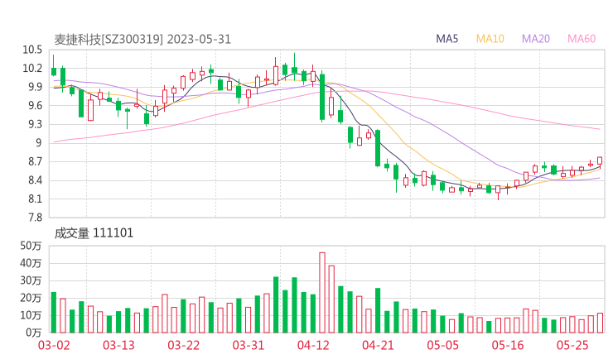Click the 10.2 price axis label
613x364 pixels.
[x=32, y=69]
